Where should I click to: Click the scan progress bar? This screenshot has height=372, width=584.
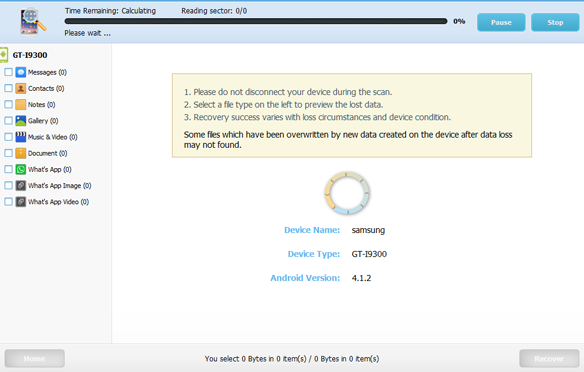coord(256,21)
